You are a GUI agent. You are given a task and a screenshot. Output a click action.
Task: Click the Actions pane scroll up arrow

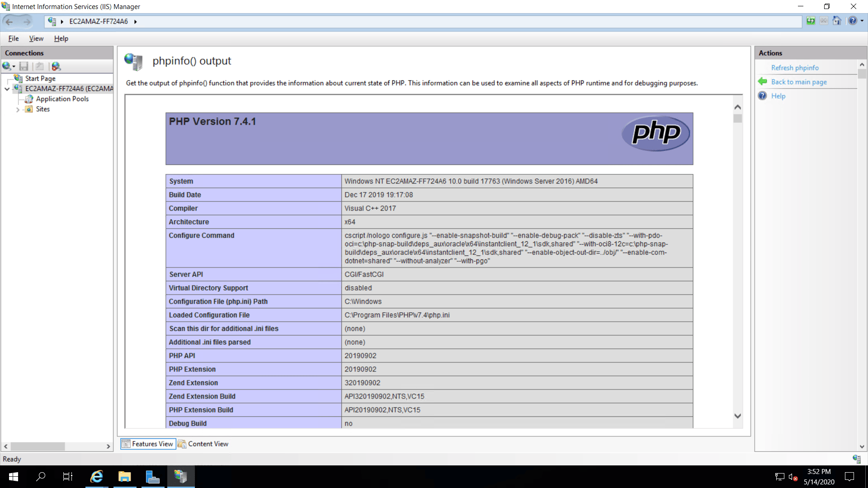862,65
